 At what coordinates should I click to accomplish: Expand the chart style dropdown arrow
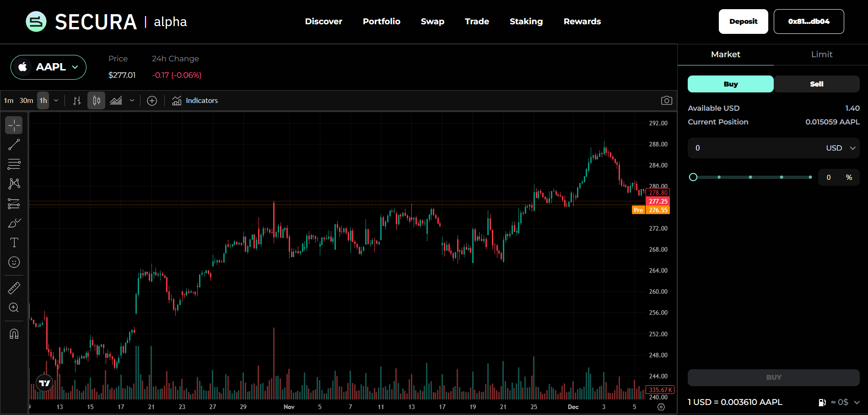tap(132, 101)
